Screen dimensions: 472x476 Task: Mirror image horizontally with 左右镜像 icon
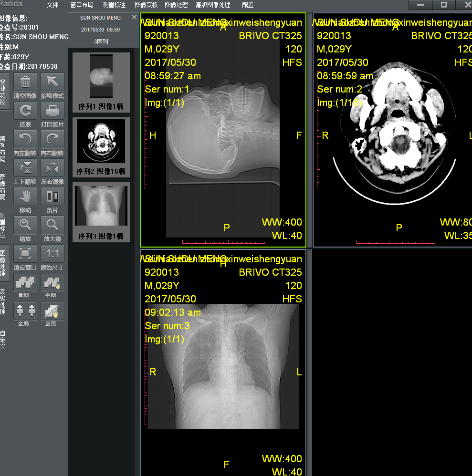[52, 168]
